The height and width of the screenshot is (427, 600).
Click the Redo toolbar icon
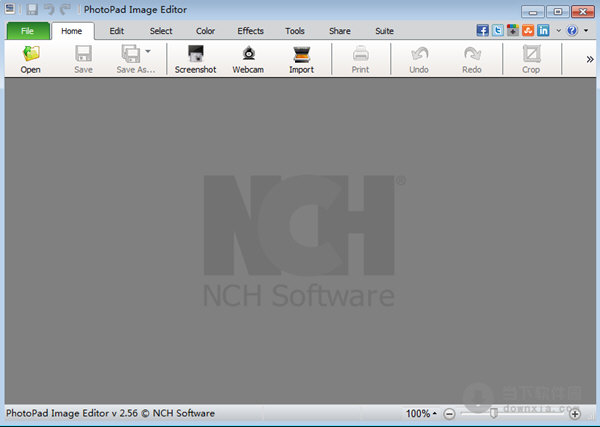pyautogui.click(x=472, y=54)
